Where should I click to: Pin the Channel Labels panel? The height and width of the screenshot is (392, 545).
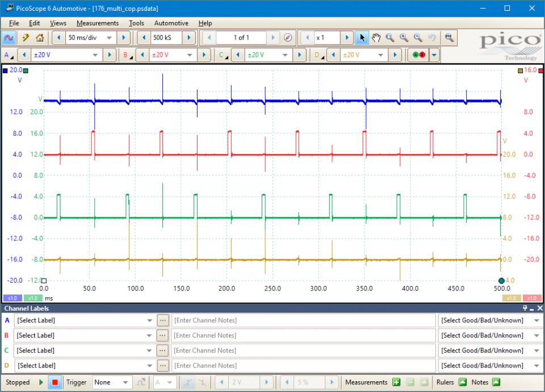pos(525,308)
